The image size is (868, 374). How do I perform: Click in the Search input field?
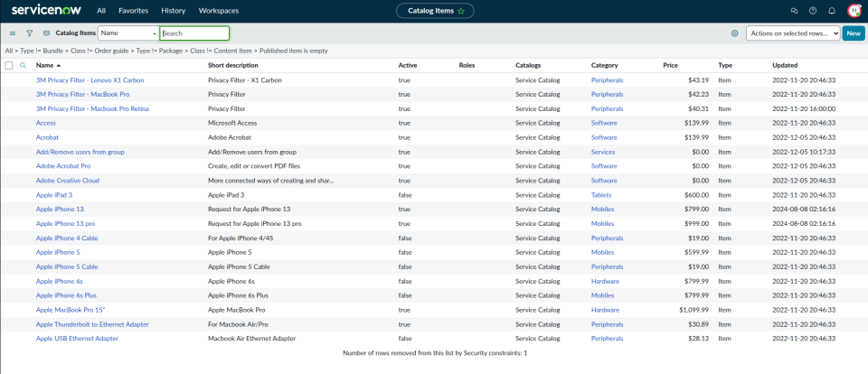pyautogui.click(x=194, y=33)
